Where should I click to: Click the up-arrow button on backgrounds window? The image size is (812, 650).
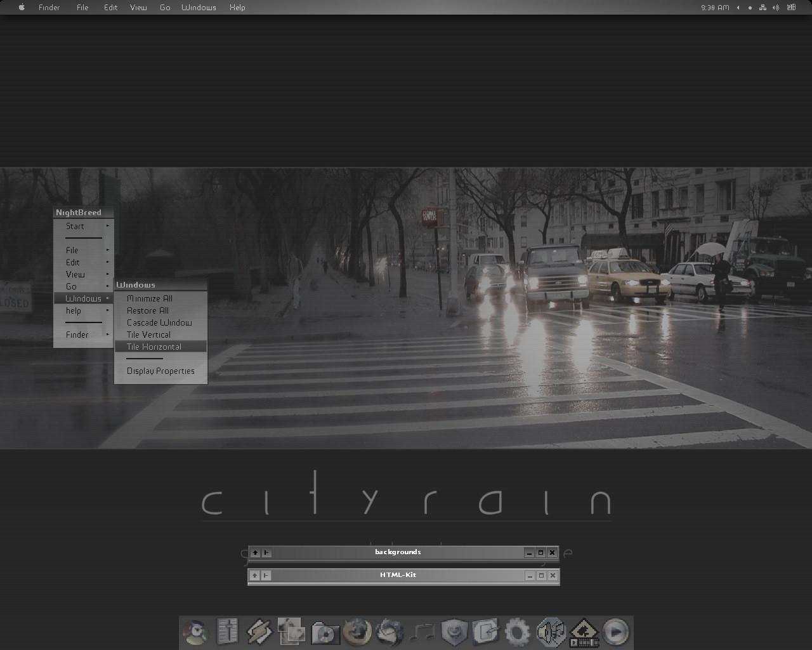click(255, 553)
